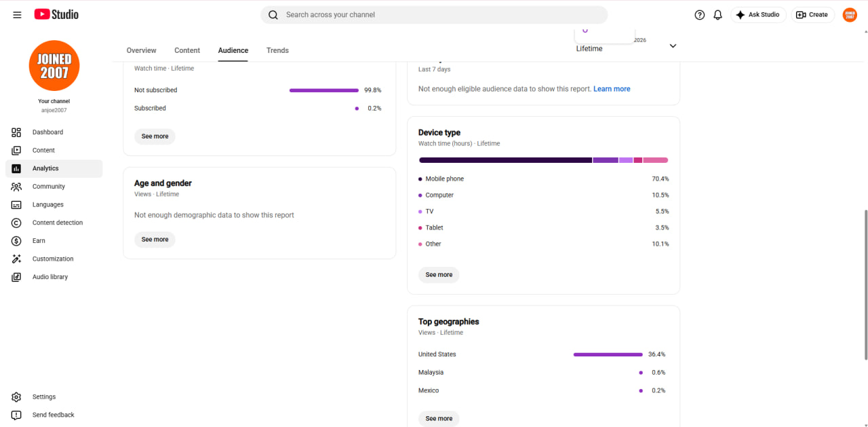
Task: Click the Mobile phone segment of device bar
Action: pos(505,160)
